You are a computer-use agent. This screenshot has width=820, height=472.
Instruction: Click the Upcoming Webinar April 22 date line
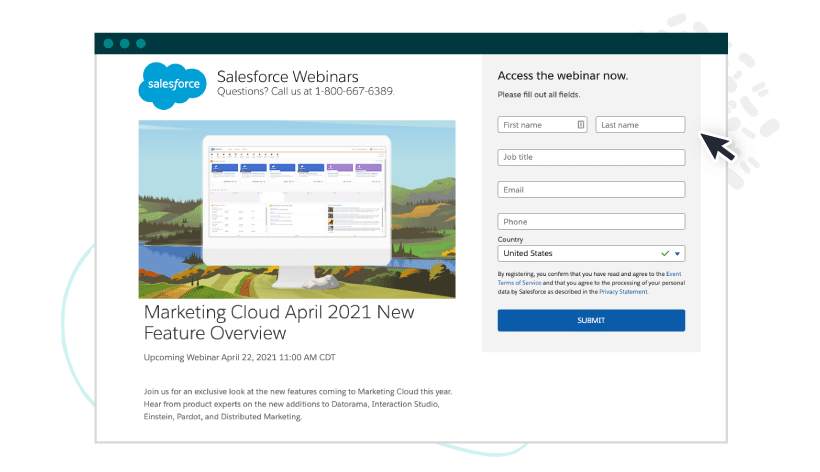click(240, 358)
